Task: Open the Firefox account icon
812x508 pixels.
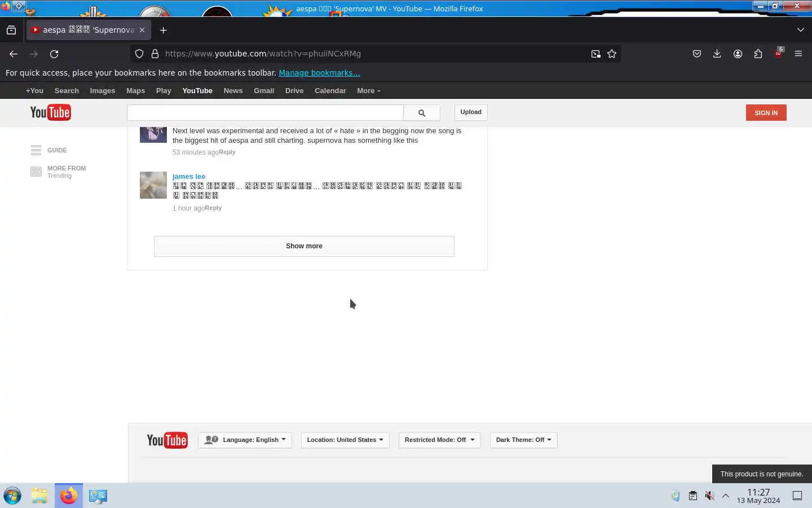Action: tap(738, 54)
